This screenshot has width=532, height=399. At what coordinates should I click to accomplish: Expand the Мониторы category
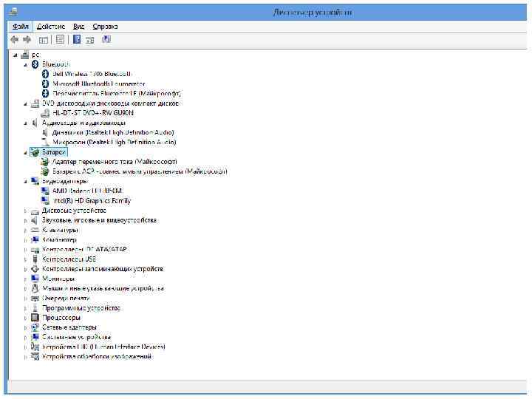[25, 279]
